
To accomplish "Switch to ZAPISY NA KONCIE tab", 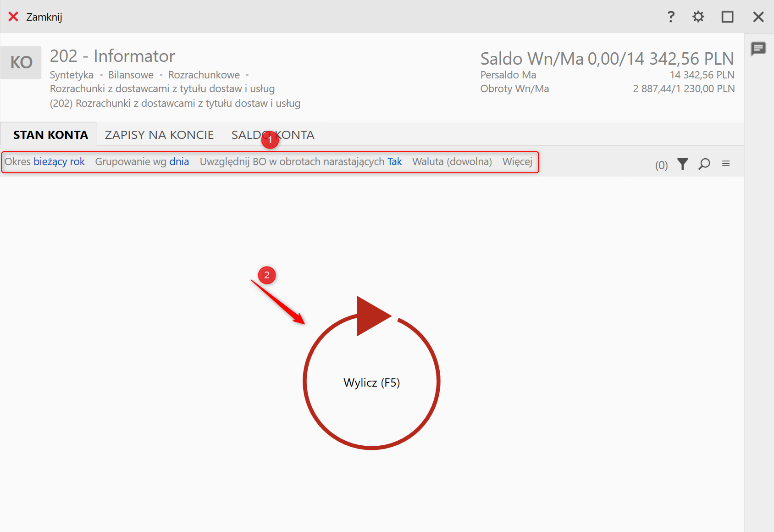I will tap(159, 135).
